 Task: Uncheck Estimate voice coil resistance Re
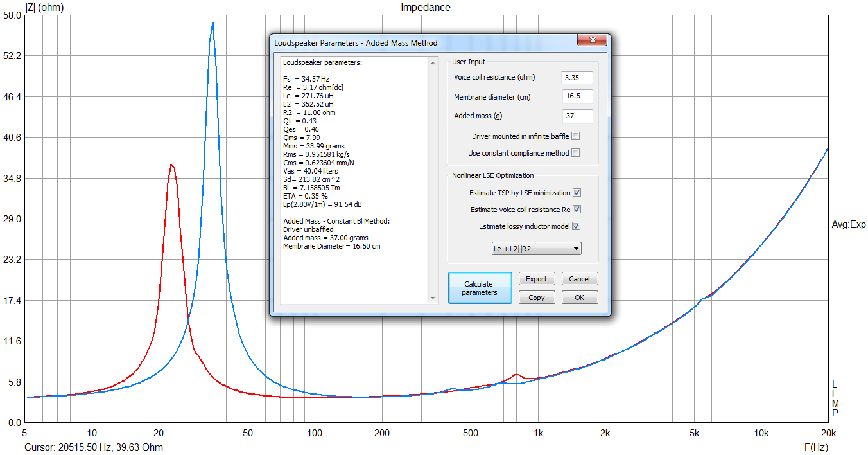577,210
